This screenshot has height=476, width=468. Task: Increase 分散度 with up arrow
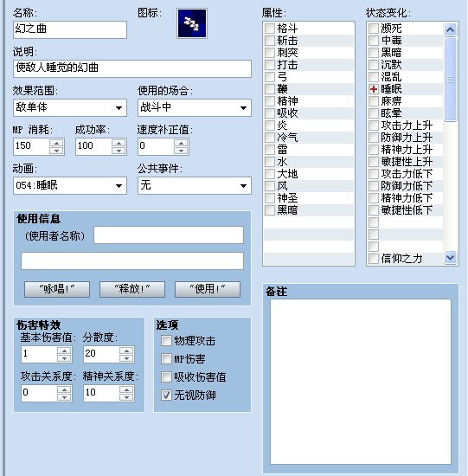pyautogui.click(x=126, y=351)
